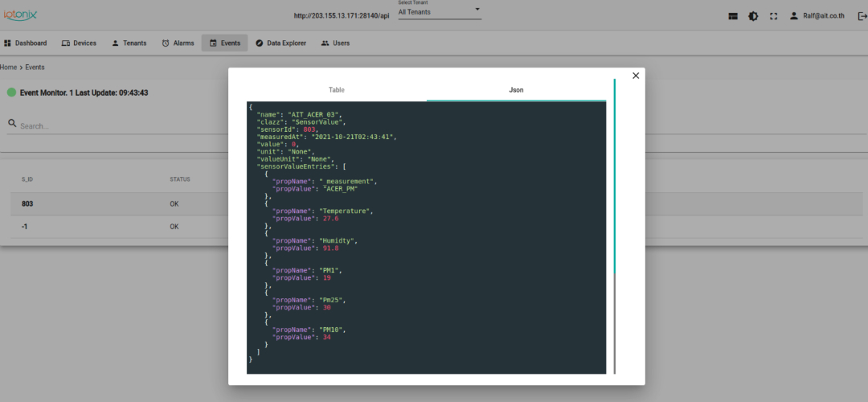Switch to the Table tab

(x=336, y=90)
